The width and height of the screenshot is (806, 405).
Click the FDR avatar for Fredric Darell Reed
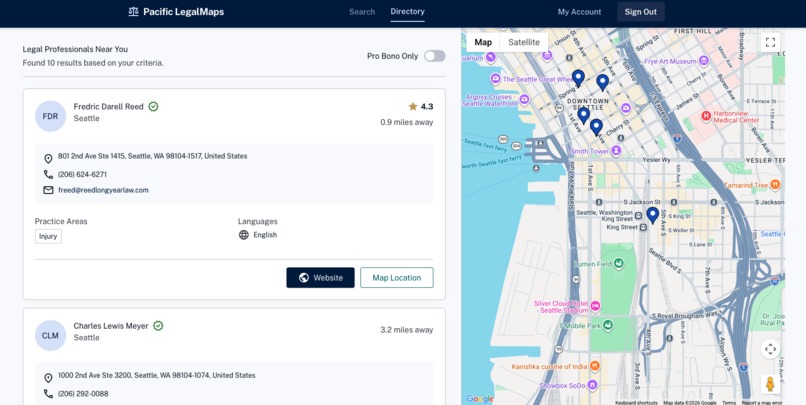(50, 116)
